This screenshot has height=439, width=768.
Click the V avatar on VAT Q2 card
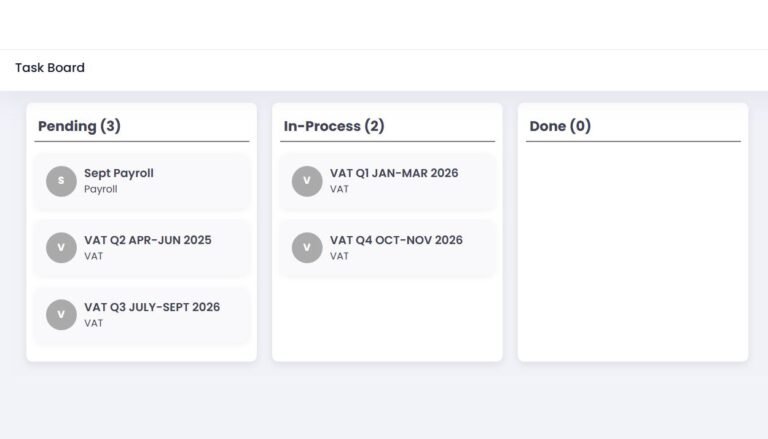[x=61, y=248]
